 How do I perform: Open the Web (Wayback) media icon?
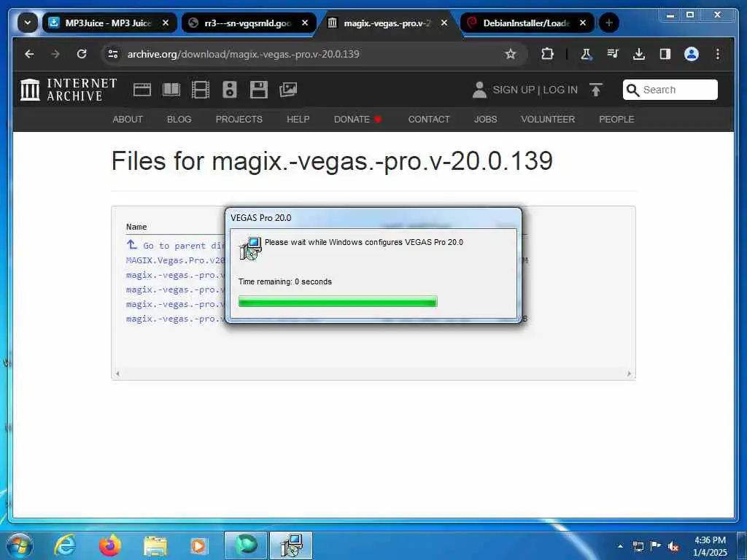pyautogui.click(x=142, y=90)
